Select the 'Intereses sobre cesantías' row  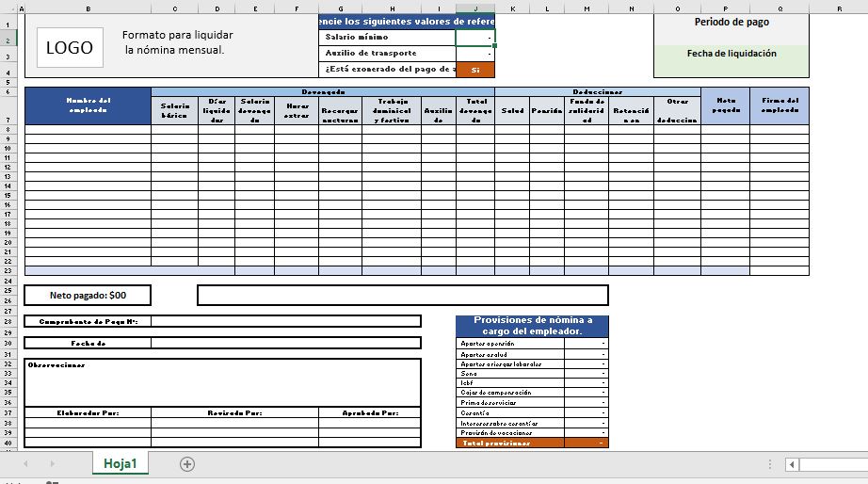532,423
